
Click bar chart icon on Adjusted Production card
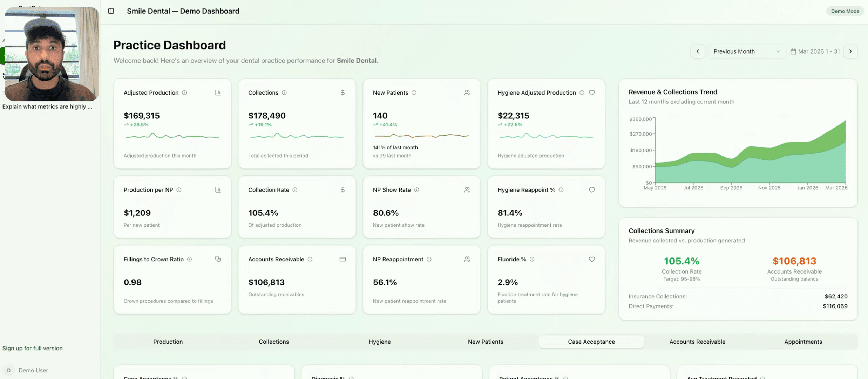click(x=218, y=93)
